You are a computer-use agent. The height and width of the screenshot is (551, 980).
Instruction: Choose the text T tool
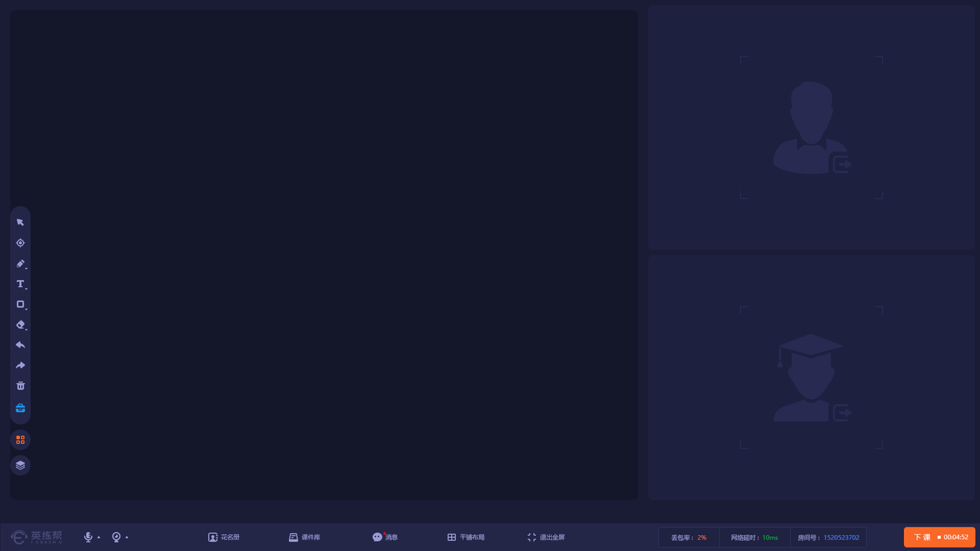click(20, 284)
